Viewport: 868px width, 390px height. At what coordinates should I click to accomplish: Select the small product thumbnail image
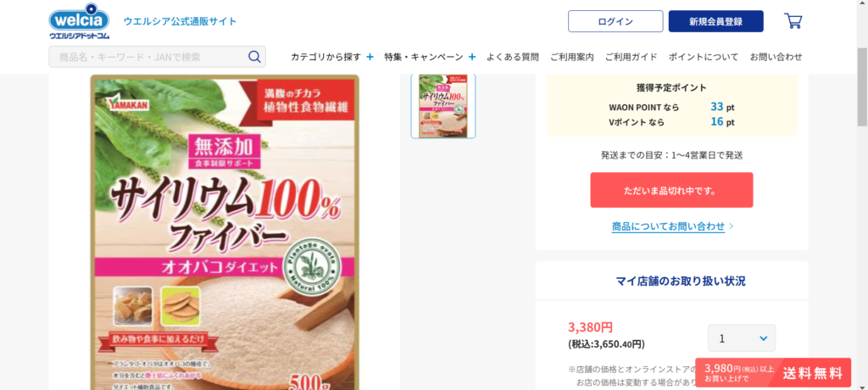(442, 106)
